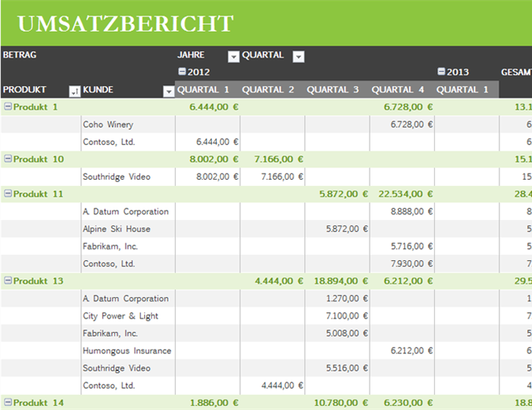The height and width of the screenshot is (410, 532).
Task: Collapse the Produkt 11 group
Action: pyautogui.click(x=8, y=193)
